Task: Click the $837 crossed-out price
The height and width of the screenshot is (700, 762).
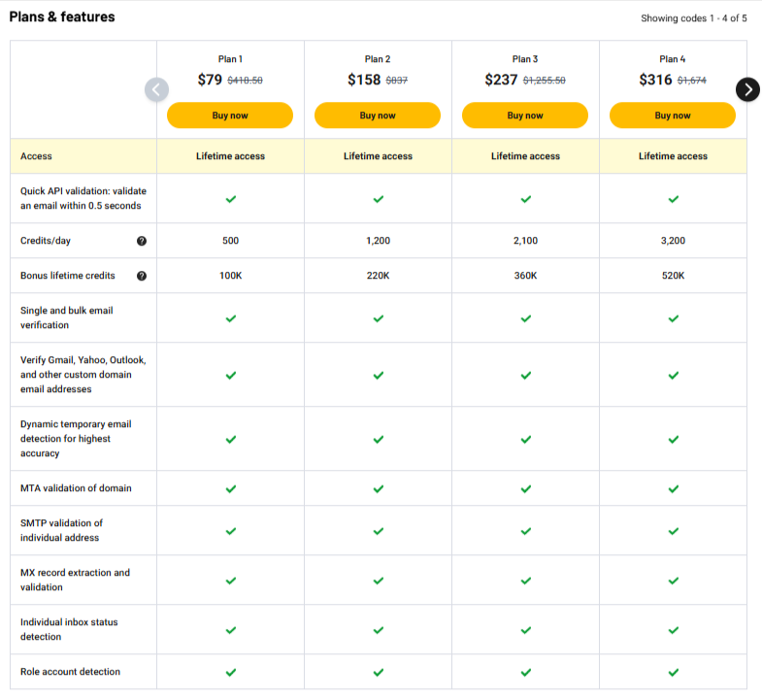Action: 397,81
